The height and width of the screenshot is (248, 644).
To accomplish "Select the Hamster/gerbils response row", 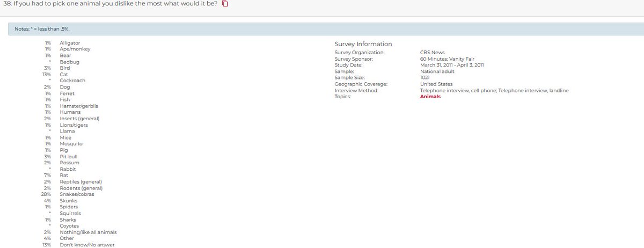I will tap(70, 106).
